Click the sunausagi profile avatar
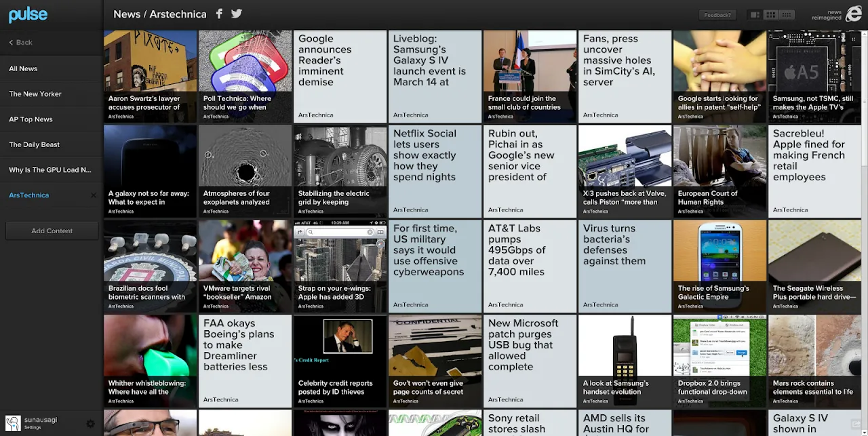Image resolution: width=868 pixels, height=436 pixels. (x=13, y=424)
